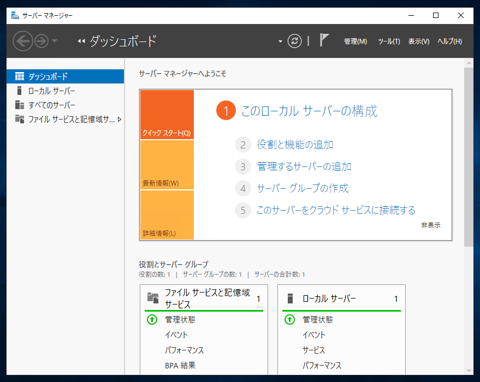Image resolution: width=480 pixels, height=382 pixels.
Task: Open the 表示(V) menu
Action: pyautogui.click(x=419, y=41)
